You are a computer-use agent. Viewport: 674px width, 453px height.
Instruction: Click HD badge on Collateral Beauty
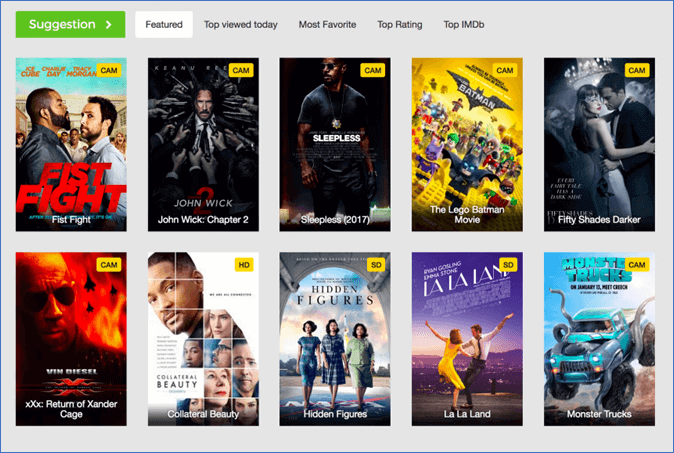point(244,265)
